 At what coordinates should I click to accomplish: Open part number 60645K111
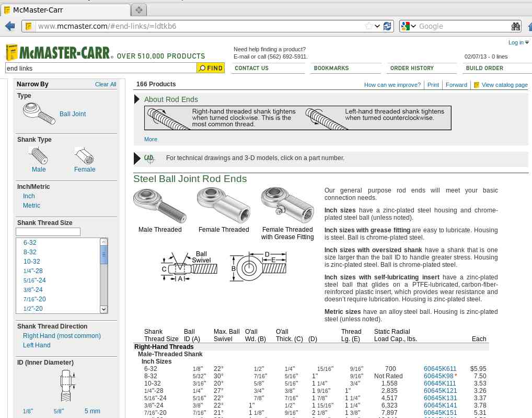(x=440, y=383)
